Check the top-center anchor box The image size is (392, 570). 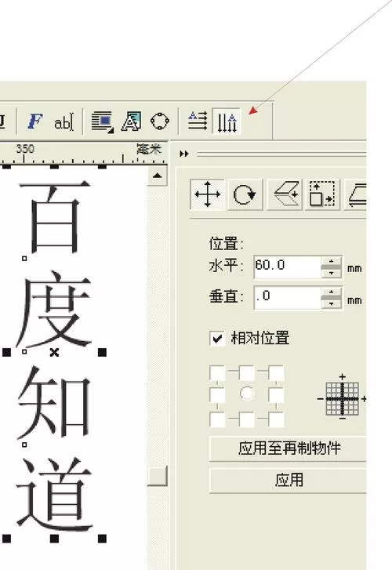[x=247, y=372]
